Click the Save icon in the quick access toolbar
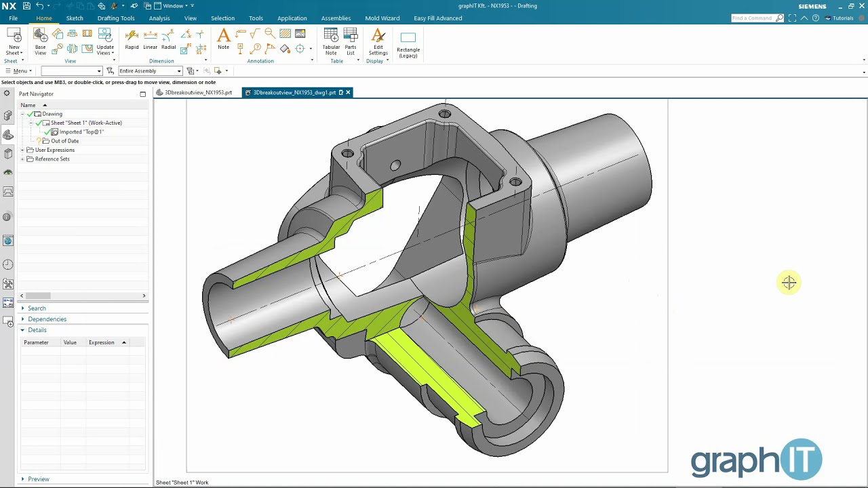This screenshot has width=868, height=488. click(26, 6)
